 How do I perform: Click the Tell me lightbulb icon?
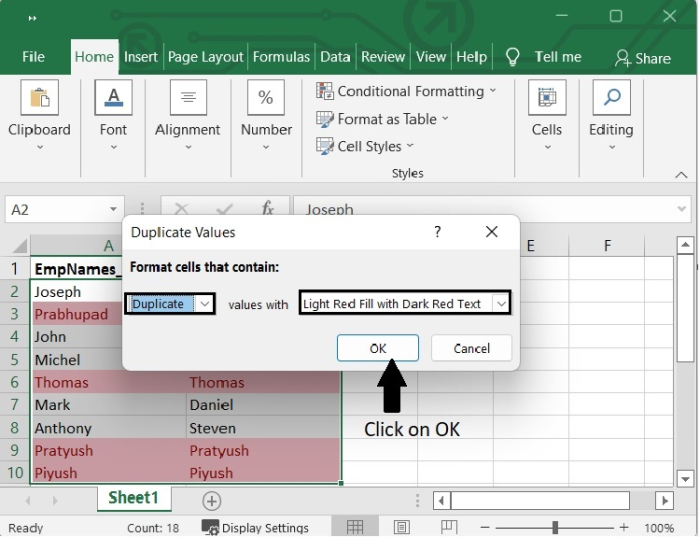pyautogui.click(x=513, y=57)
